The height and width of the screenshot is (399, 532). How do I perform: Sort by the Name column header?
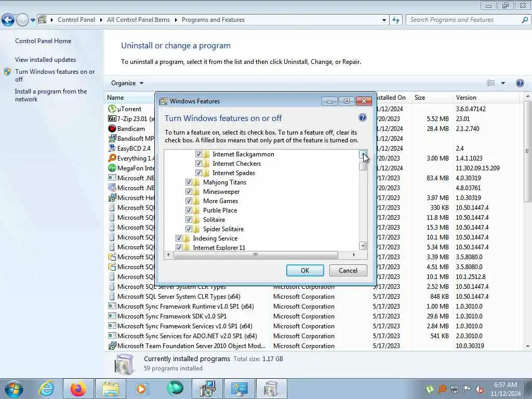click(x=115, y=97)
